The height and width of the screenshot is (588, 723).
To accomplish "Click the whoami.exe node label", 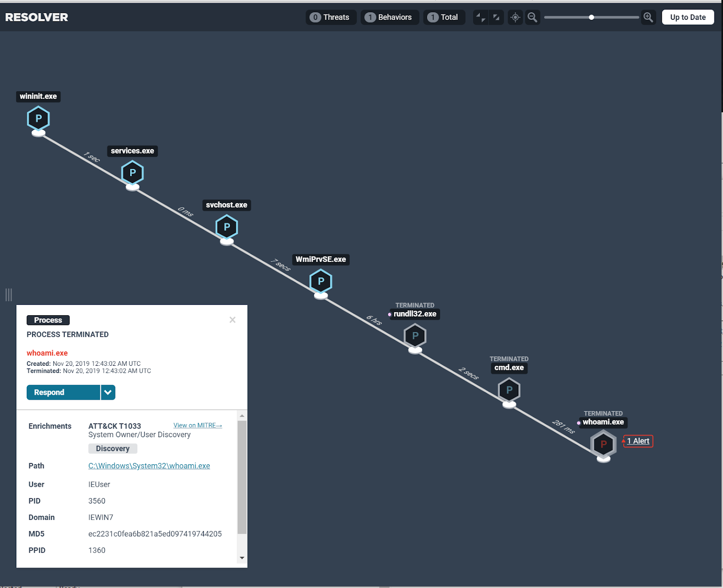I will (603, 422).
